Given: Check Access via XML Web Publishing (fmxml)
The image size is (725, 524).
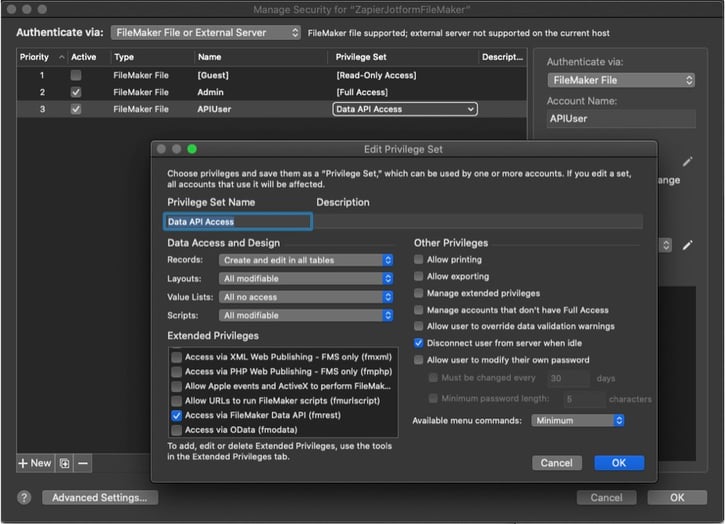Looking at the screenshot, I should pyautogui.click(x=176, y=357).
